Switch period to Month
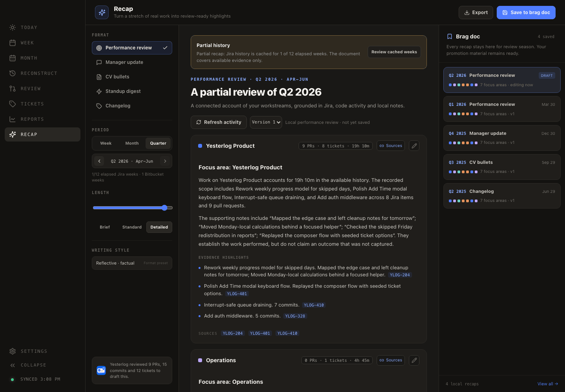The image size is (565, 392). (132, 143)
